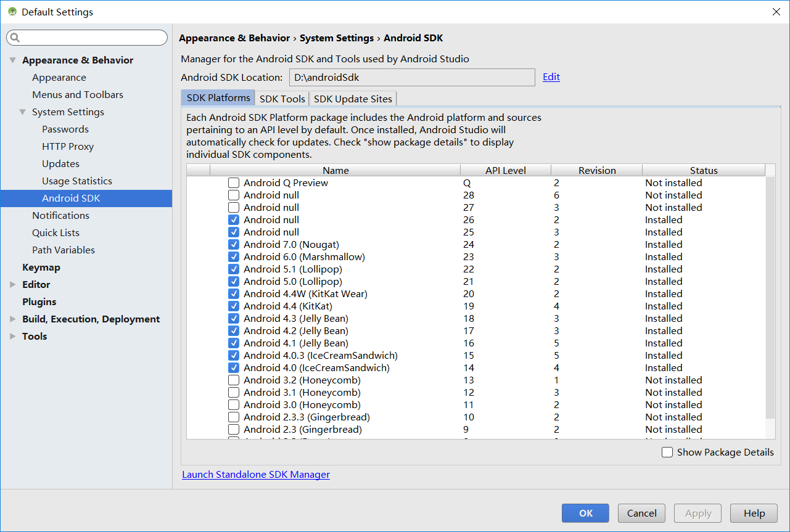This screenshot has height=532, width=790.
Task: Select the HTTP Proxy settings page
Action: [x=68, y=146]
